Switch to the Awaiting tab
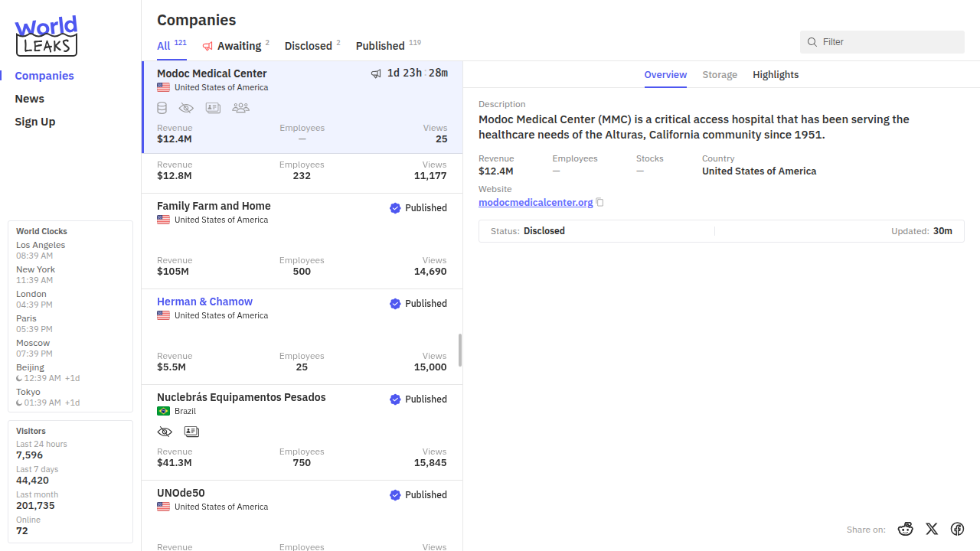Image resolution: width=980 pixels, height=551 pixels. [238, 46]
